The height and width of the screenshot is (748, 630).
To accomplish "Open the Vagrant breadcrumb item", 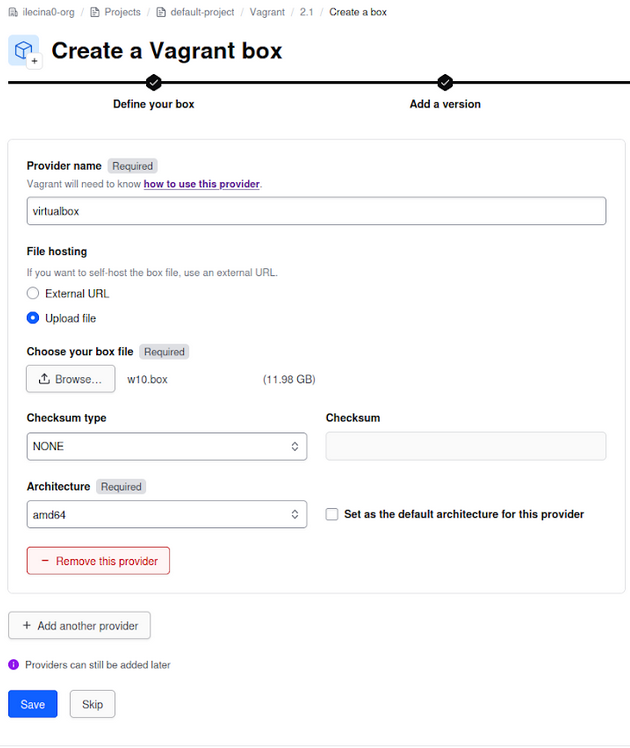I will tap(267, 12).
